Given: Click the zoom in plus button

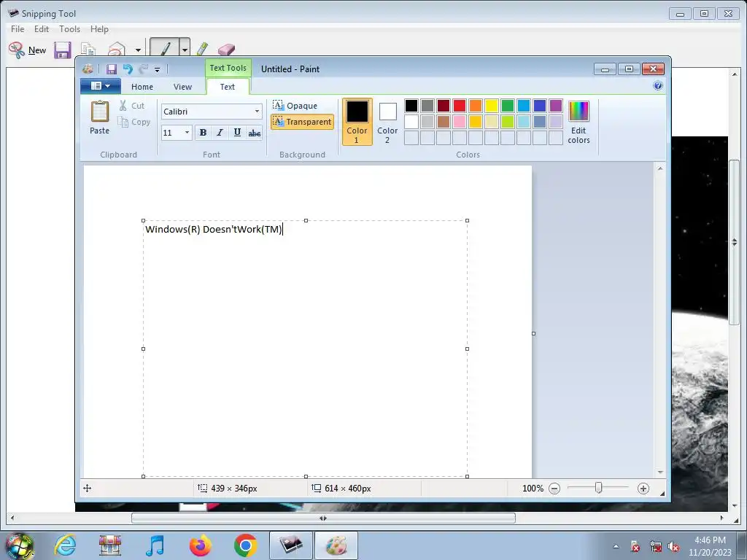Looking at the screenshot, I should coord(643,488).
